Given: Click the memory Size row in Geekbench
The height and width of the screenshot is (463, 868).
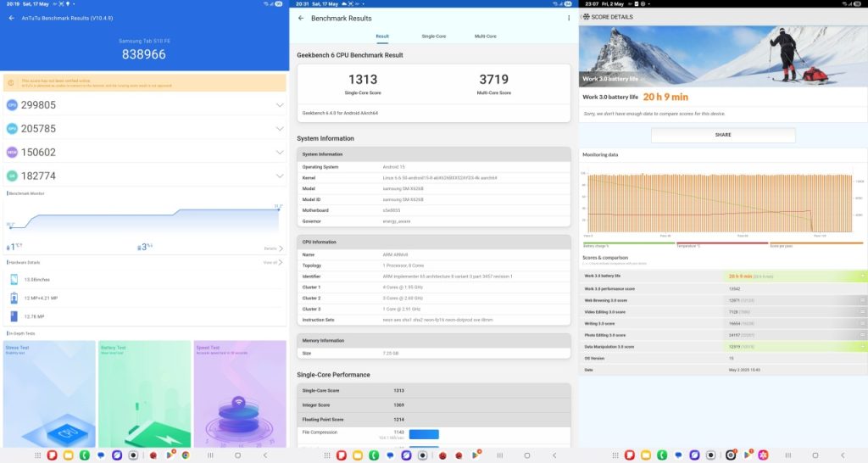Looking at the screenshot, I should tap(434, 354).
